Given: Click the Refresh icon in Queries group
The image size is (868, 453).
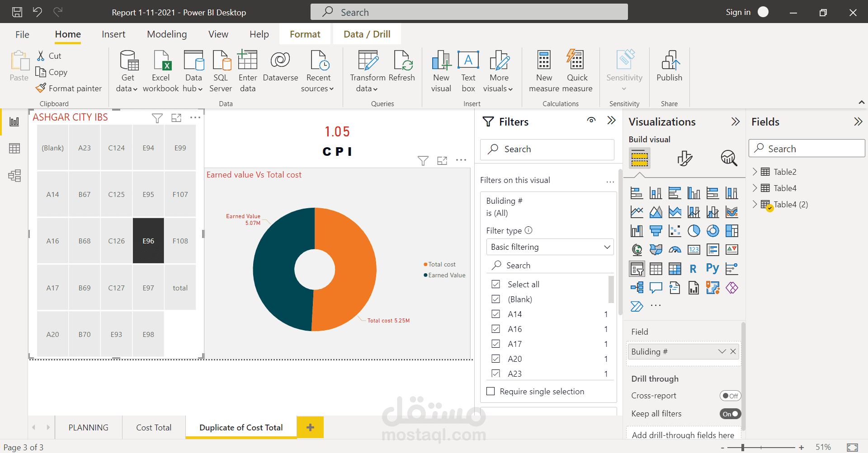Looking at the screenshot, I should (402, 63).
